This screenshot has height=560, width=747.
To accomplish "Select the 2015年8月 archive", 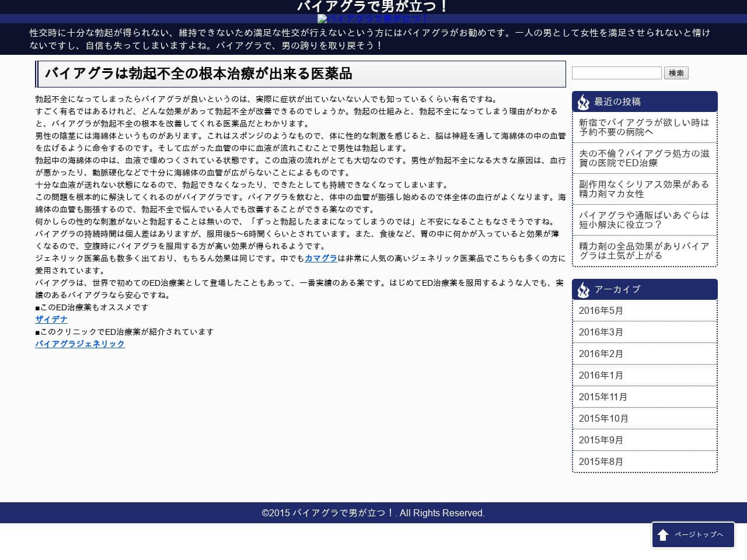I will coord(601,462).
